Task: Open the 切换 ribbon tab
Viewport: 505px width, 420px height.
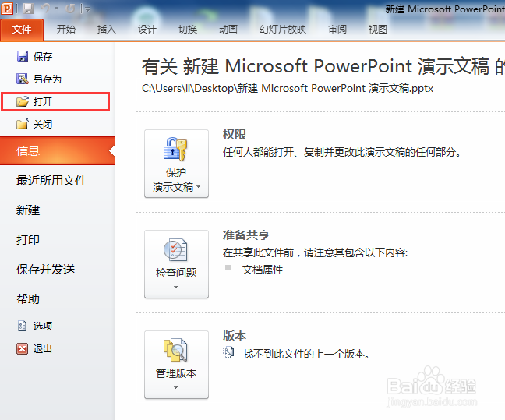Action: click(x=188, y=30)
